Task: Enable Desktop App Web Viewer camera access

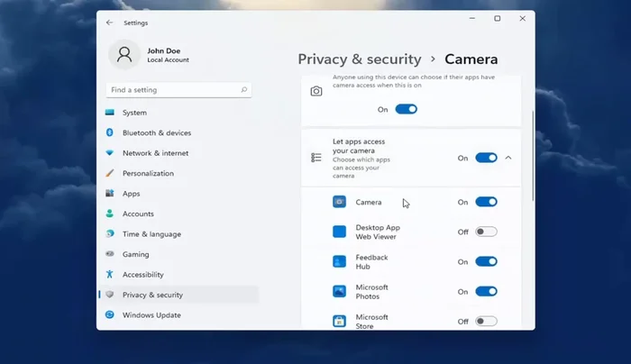Action: pos(486,232)
